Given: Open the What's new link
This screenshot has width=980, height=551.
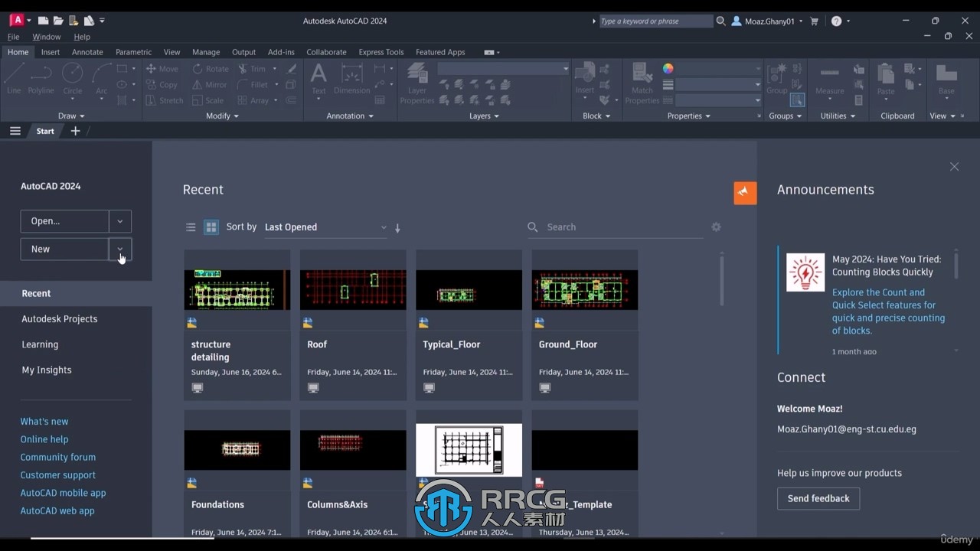Looking at the screenshot, I should click(x=44, y=422).
